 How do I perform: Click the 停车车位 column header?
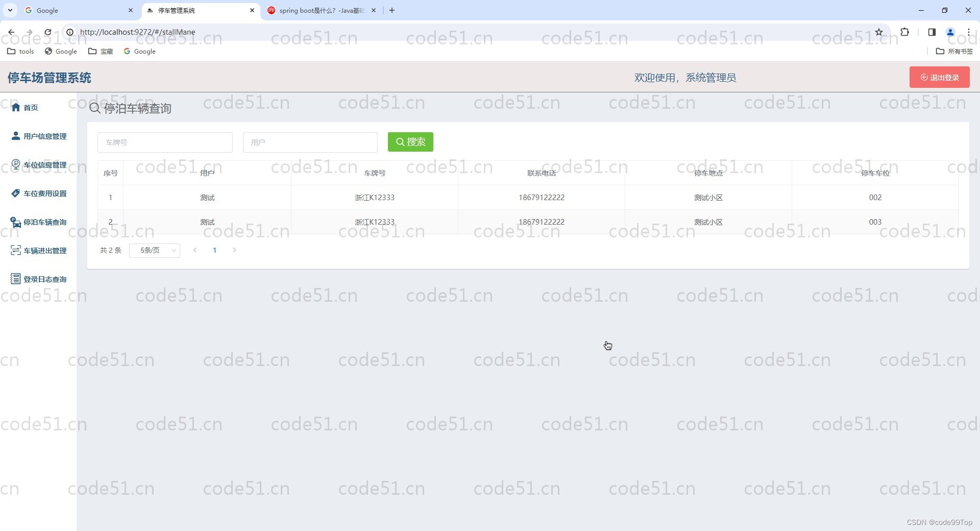pos(875,173)
